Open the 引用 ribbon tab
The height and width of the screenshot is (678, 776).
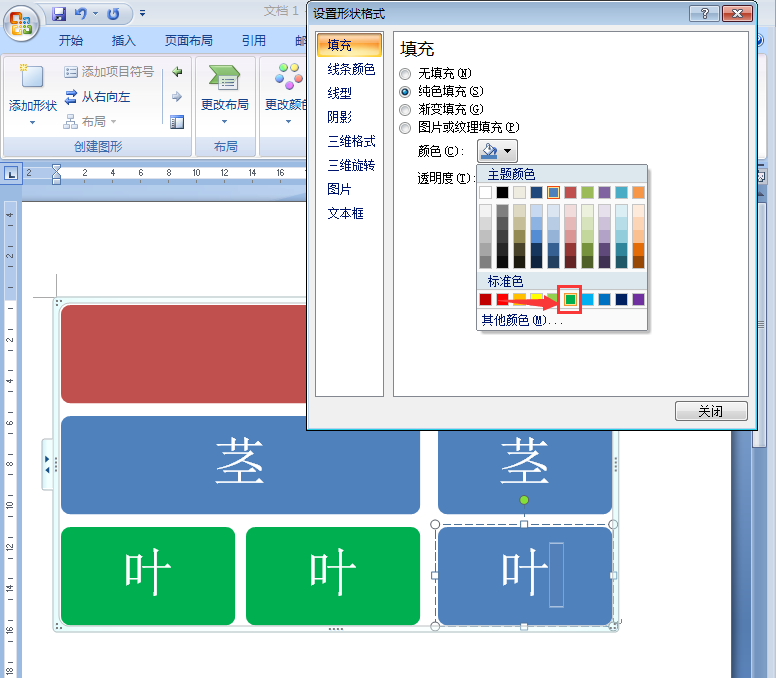(x=254, y=41)
